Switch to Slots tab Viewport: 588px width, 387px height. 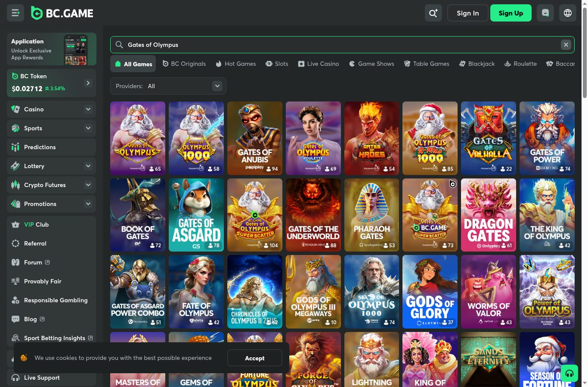pos(277,64)
